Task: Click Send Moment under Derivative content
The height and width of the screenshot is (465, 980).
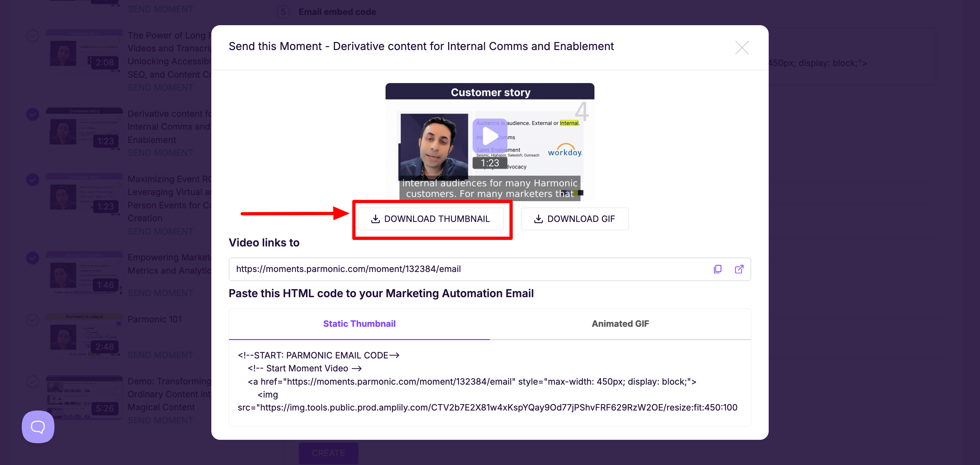Action: [x=160, y=153]
